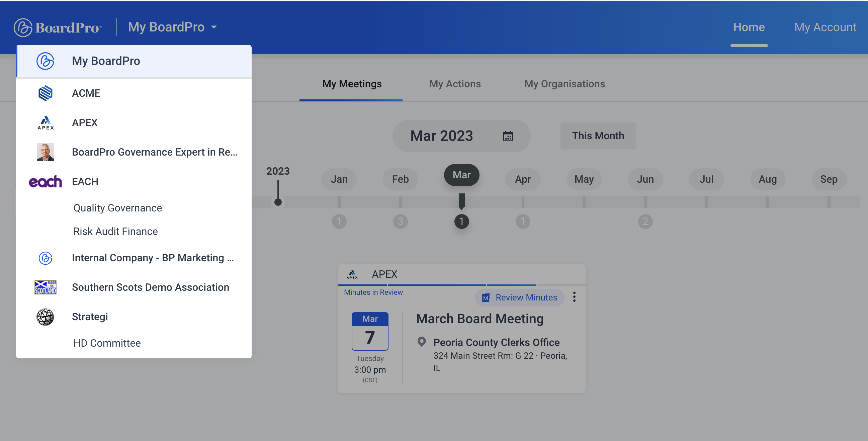Click the February meeting count badge

(400, 222)
